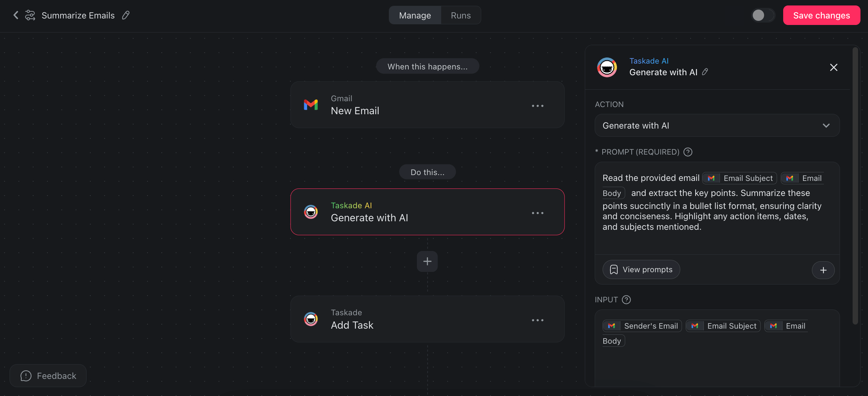Click the question mark icon next to PROMPT
Viewport: 868px width, 396px height.
point(687,151)
